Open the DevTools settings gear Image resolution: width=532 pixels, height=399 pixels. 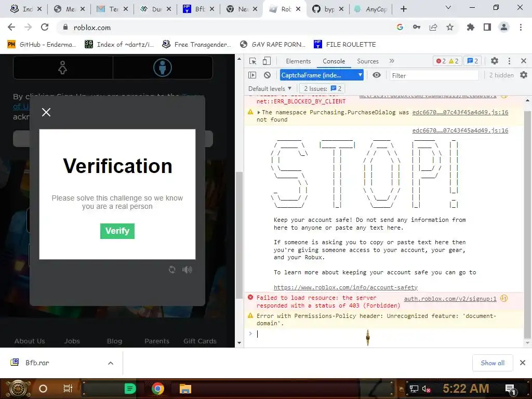[495, 61]
